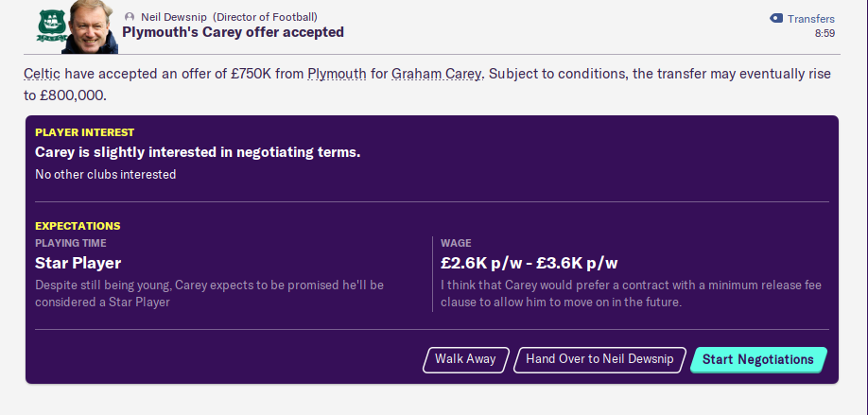The height and width of the screenshot is (415, 868).
Task: Click the Neil Dewsnip sender name
Action: [176, 17]
